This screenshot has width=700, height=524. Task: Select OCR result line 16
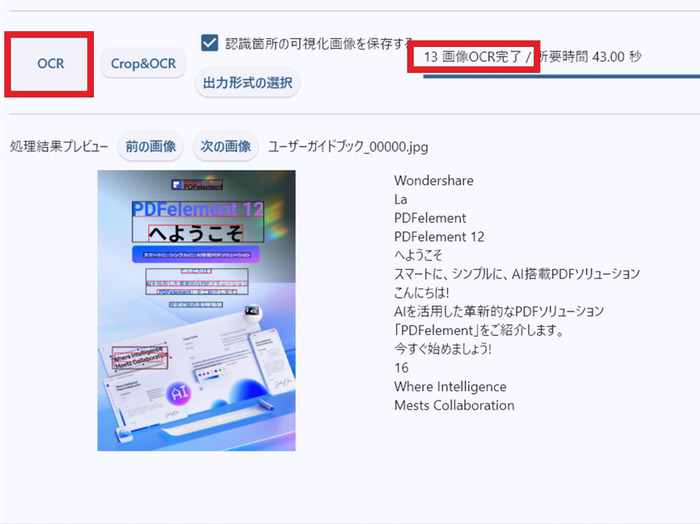tap(401, 368)
